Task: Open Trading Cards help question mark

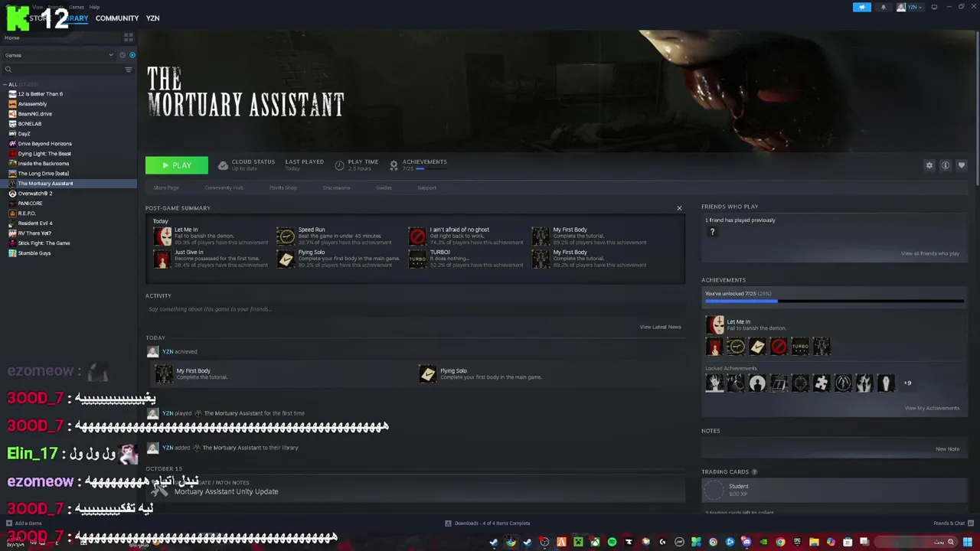Action: [x=754, y=472]
